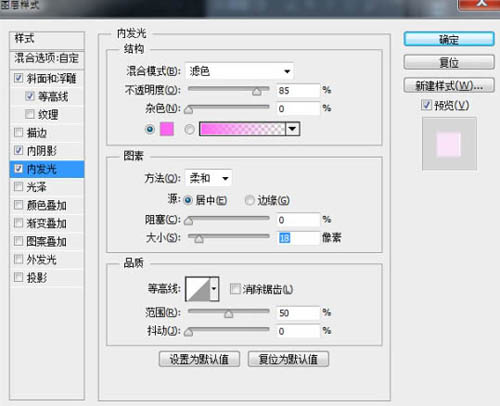This screenshot has height=406, width=500.
Task: Click the 新建样式 new style button
Action: [449, 86]
